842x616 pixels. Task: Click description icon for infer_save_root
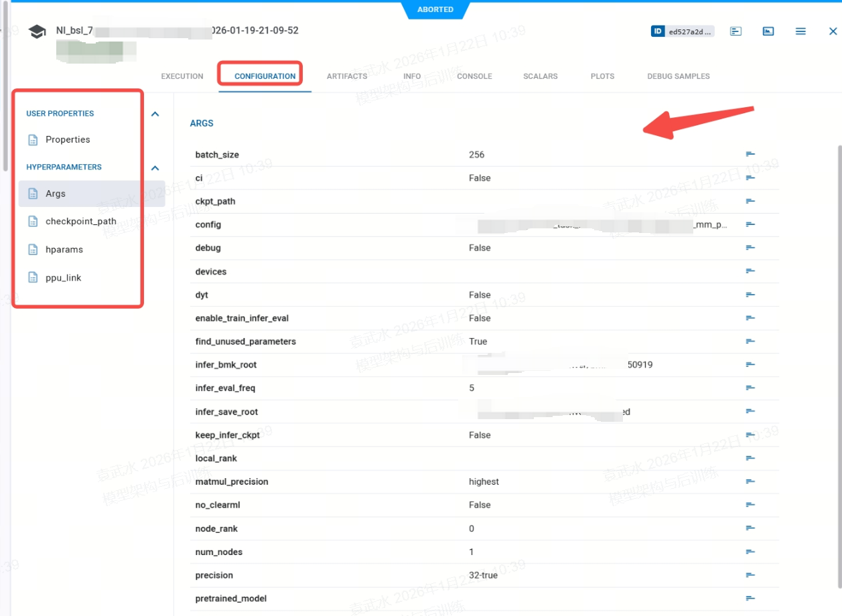tap(750, 412)
